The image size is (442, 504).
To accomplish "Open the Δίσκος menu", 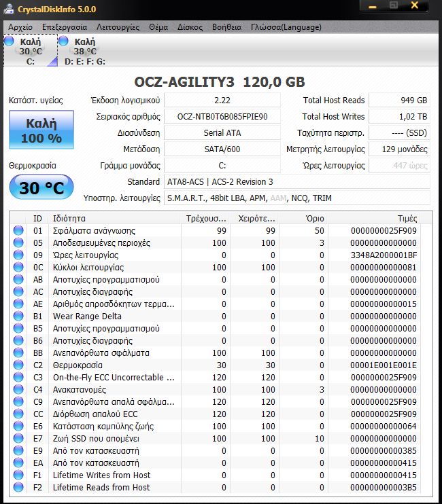I will [x=190, y=27].
